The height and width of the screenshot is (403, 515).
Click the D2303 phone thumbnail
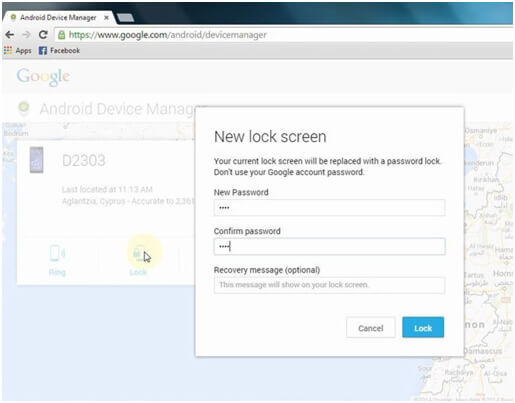click(x=36, y=160)
